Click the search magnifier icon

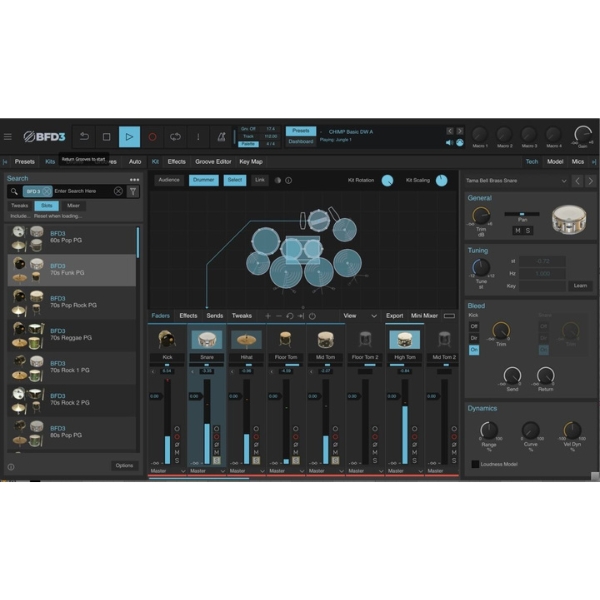click(x=14, y=191)
